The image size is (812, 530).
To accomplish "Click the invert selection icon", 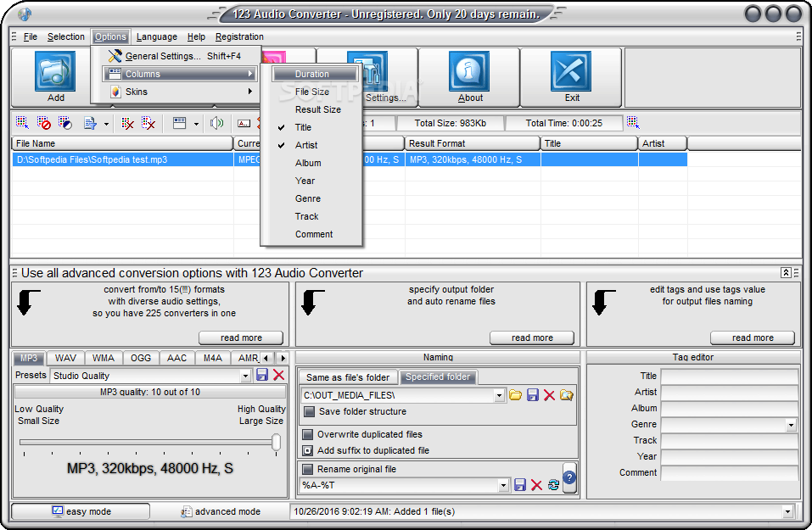I will point(64,123).
